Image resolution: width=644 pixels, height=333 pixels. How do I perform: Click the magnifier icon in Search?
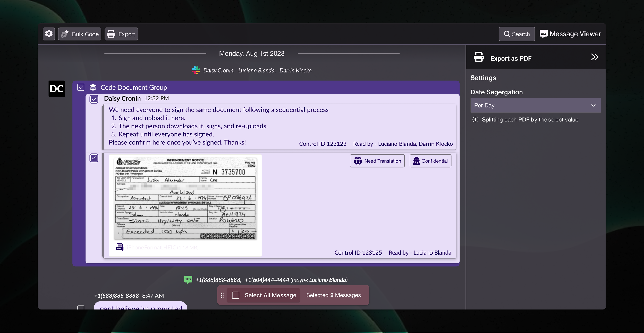click(x=507, y=34)
